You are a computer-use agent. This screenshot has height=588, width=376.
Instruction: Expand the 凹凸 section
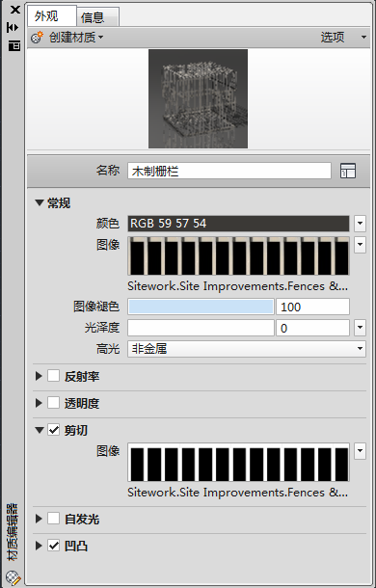(x=39, y=546)
